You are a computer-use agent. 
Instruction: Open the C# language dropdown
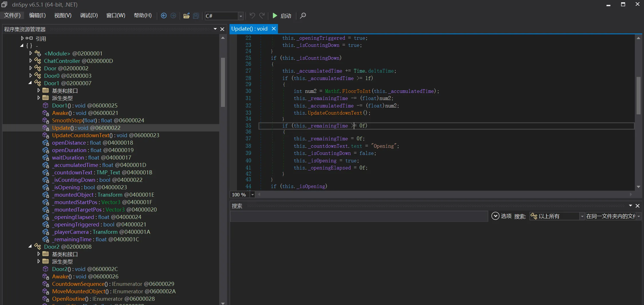coord(240,16)
